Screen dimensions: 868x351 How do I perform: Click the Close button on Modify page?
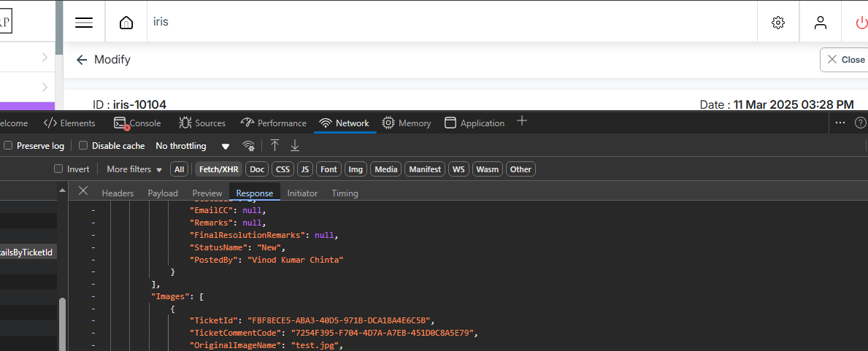click(845, 60)
